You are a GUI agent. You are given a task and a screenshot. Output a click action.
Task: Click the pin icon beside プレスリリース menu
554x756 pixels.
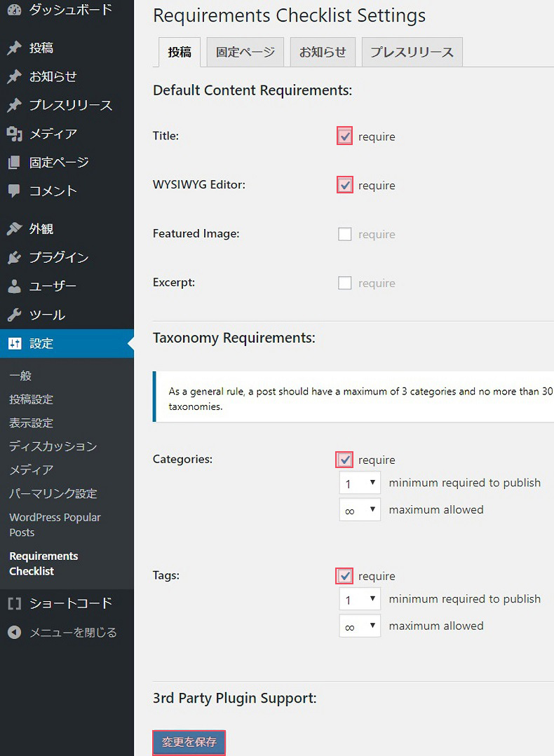point(15,104)
